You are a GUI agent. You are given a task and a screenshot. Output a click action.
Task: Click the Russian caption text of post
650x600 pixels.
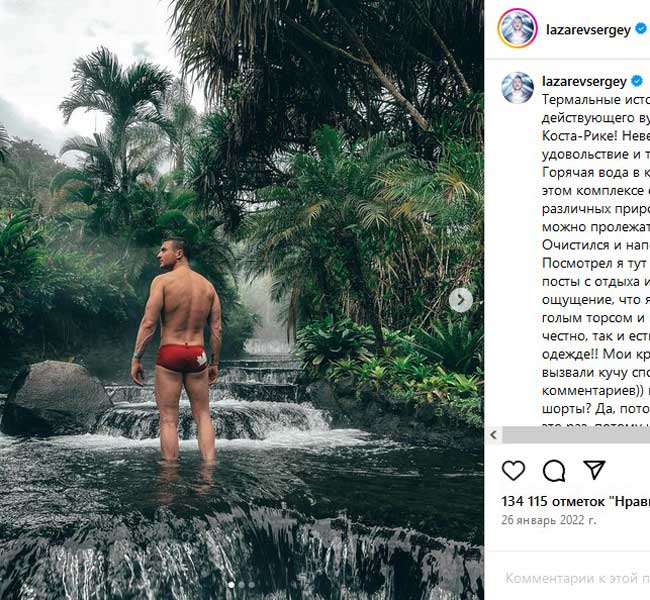pyautogui.click(x=596, y=263)
